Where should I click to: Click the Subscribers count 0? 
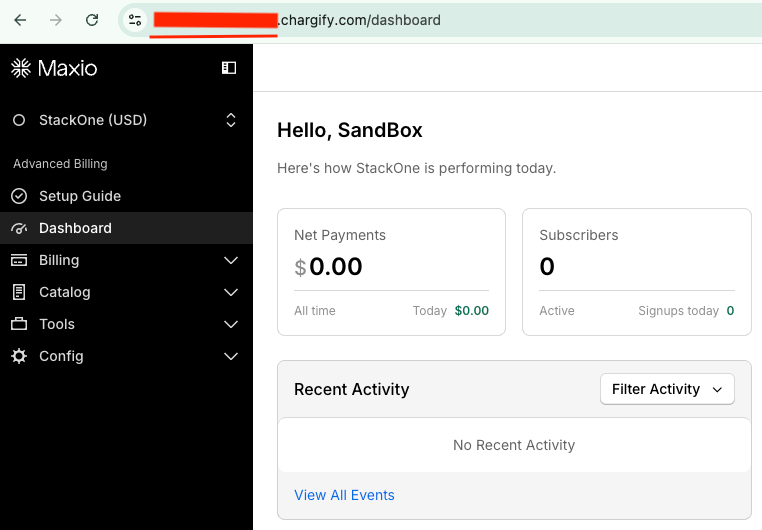point(547,267)
